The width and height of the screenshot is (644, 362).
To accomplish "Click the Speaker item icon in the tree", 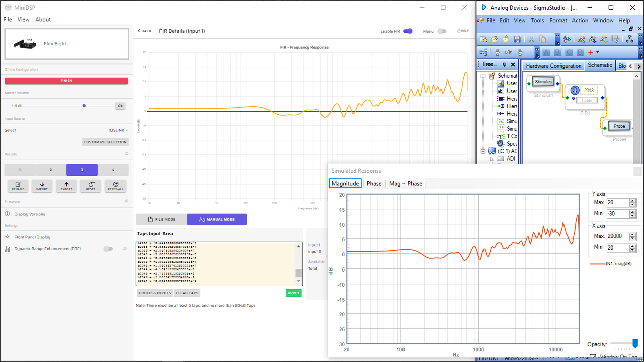I will [500, 144].
